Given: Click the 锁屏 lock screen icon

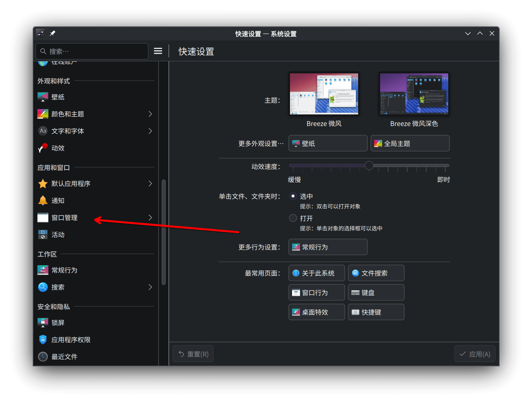Looking at the screenshot, I should point(43,323).
